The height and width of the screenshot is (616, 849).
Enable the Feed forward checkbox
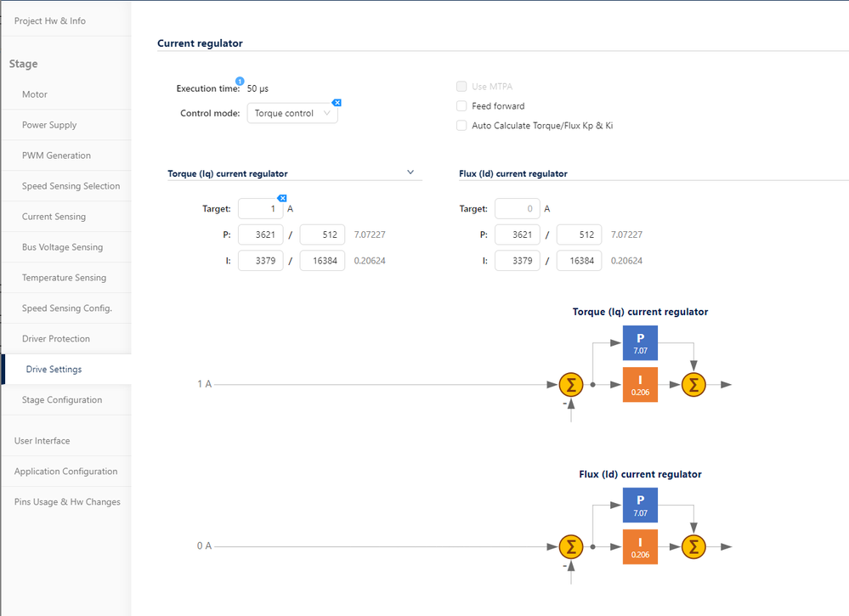pos(461,106)
